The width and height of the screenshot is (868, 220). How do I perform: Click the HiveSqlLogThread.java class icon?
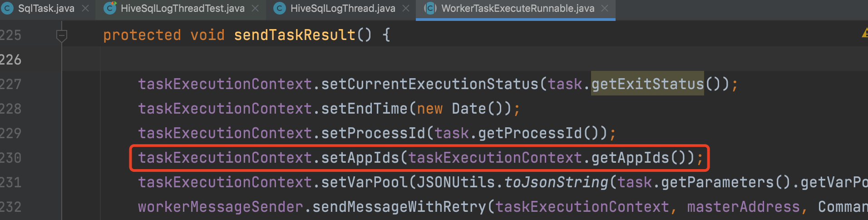pos(280,8)
